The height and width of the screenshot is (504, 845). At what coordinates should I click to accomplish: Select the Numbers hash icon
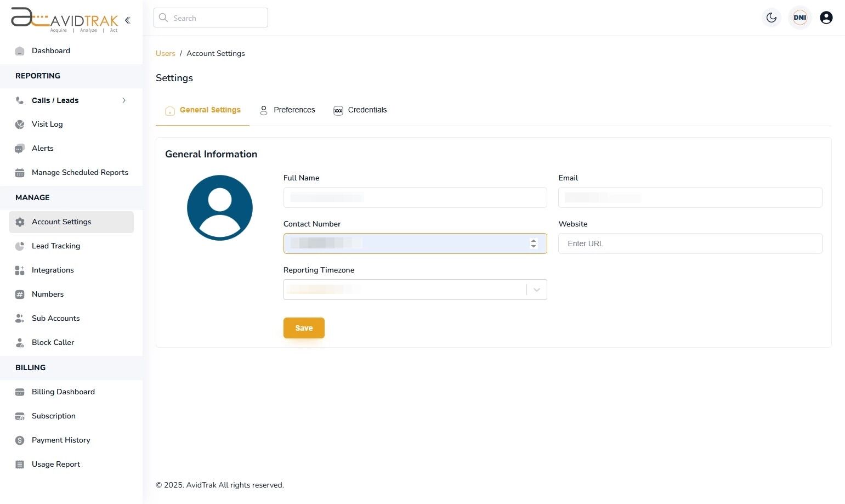click(20, 294)
